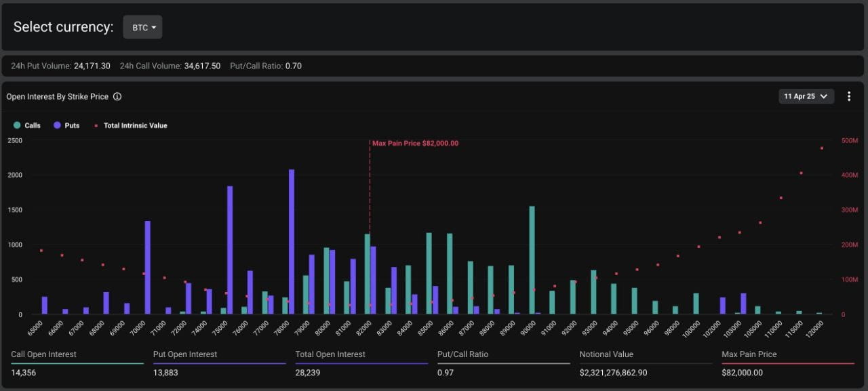Screen dimensions: 868x391
Task: Click the intrinsic value dot above 120000
Action: point(822,148)
